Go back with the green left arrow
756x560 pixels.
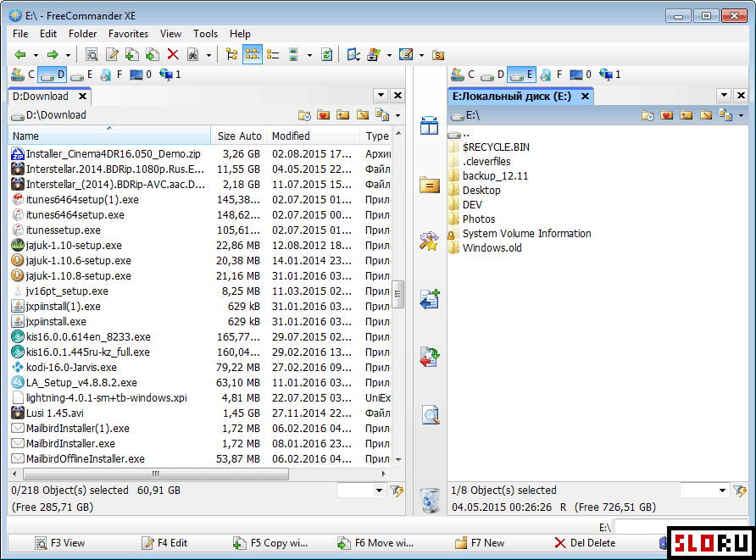[20, 55]
